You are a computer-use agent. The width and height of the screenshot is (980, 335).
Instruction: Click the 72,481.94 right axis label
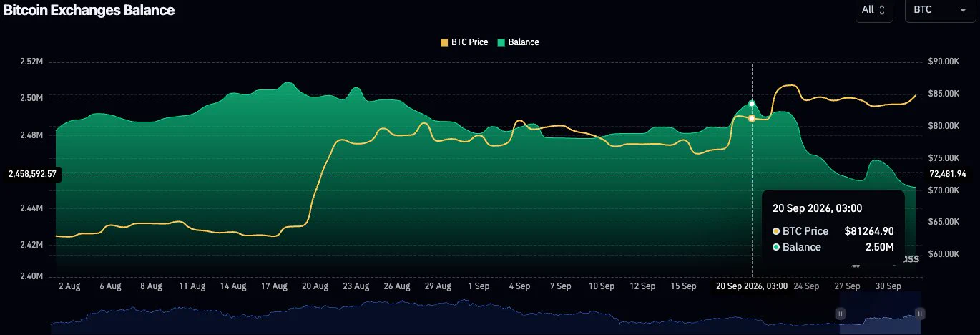point(948,174)
